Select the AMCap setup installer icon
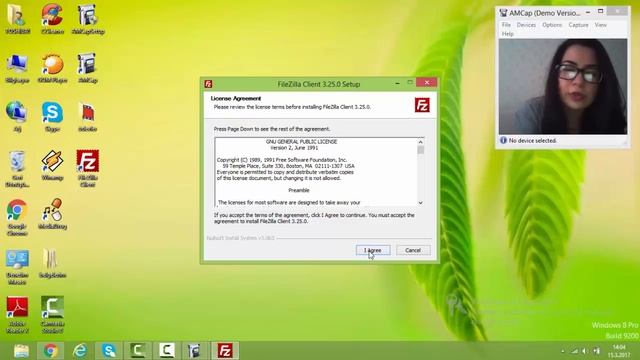640x360 pixels. (88, 19)
